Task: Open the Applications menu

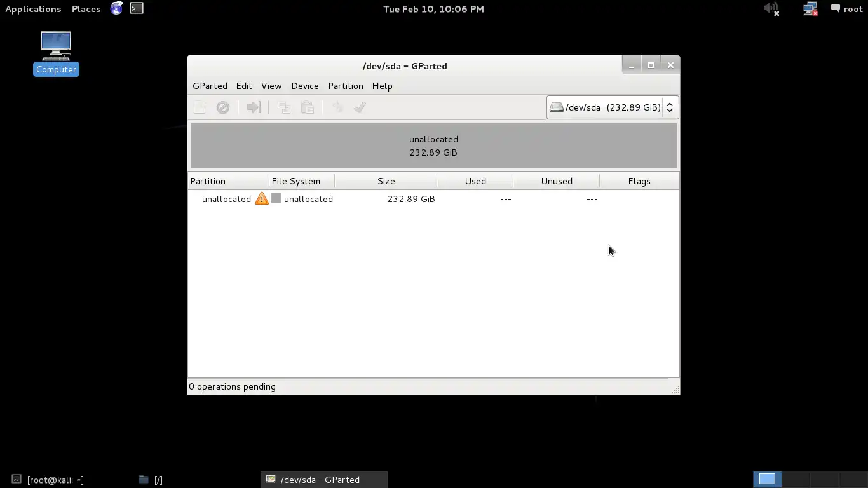Action: point(33,9)
